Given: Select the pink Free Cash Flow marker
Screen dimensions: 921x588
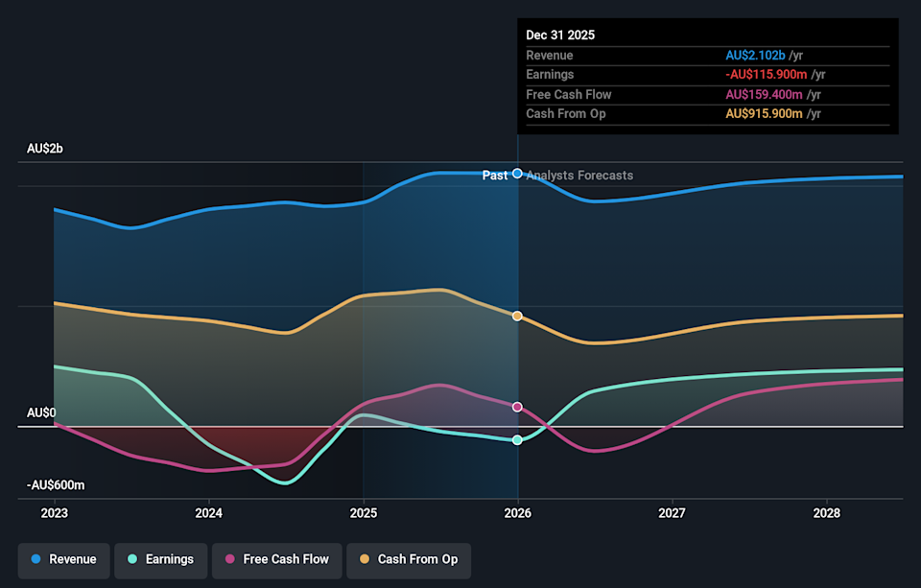Looking at the screenshot, I should pyautogui.click(x=518, y=407).
